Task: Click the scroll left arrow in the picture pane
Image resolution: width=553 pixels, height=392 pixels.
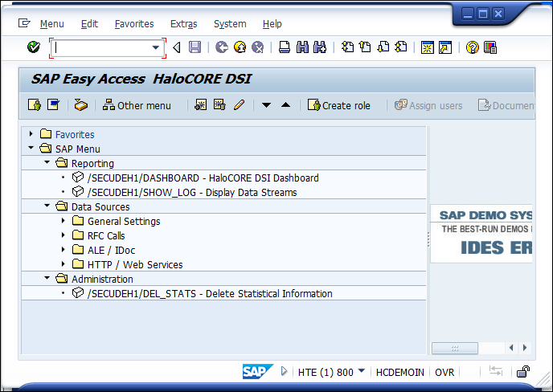Action: [511, 348]
